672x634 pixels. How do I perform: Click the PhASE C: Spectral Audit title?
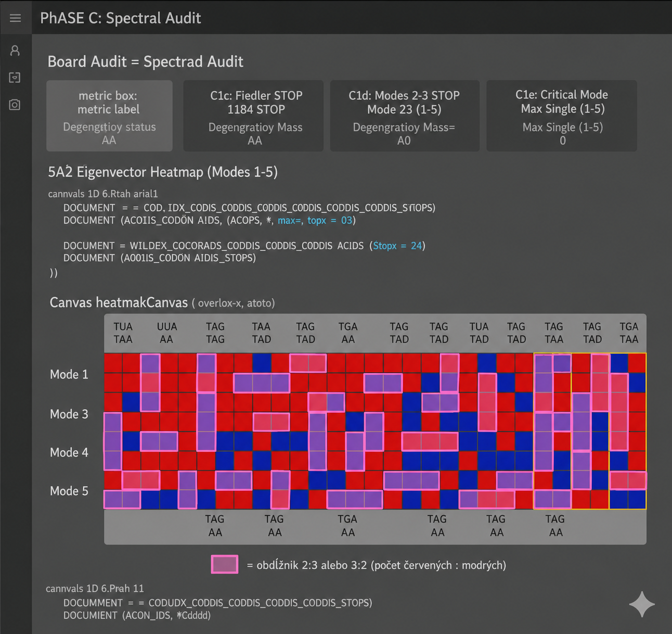[121, 18]
